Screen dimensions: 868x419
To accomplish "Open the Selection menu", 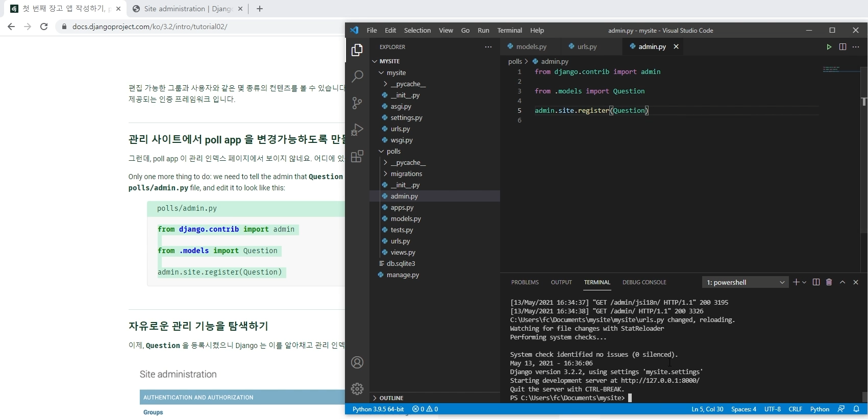I will click(x=417, y=31).
